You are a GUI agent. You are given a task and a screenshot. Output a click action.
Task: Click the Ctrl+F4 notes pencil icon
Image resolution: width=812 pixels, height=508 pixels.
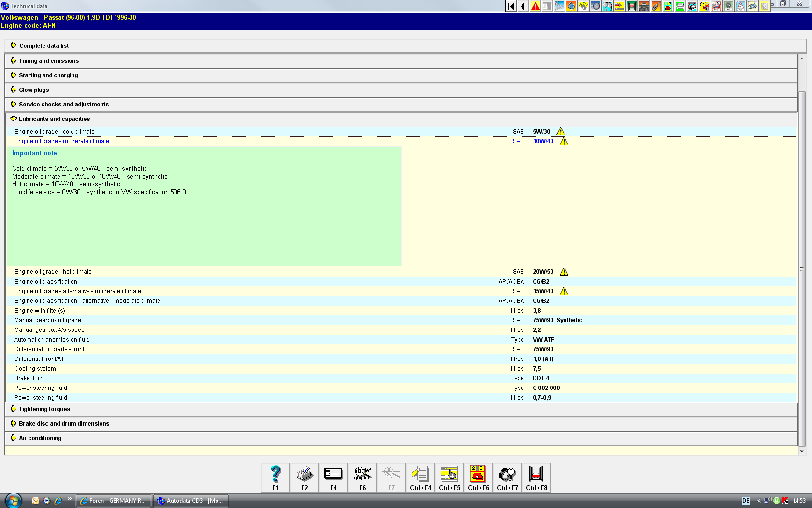pyautogui.click(x=420, y=475)
